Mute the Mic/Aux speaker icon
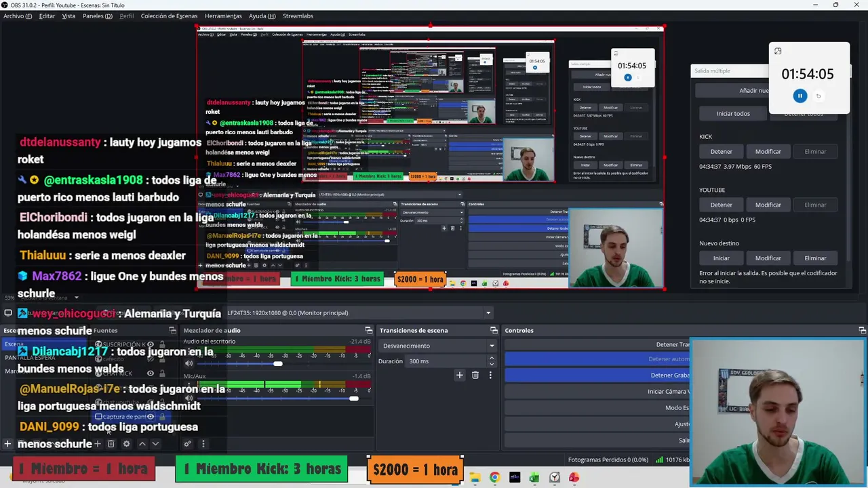This screenshot has height=488, width=868. [x=189, y=398]
